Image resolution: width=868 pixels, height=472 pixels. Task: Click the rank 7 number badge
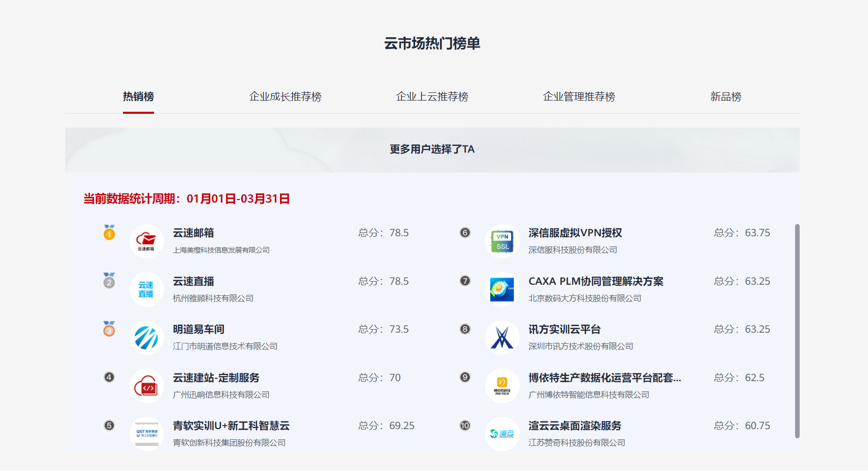point(465,281)
